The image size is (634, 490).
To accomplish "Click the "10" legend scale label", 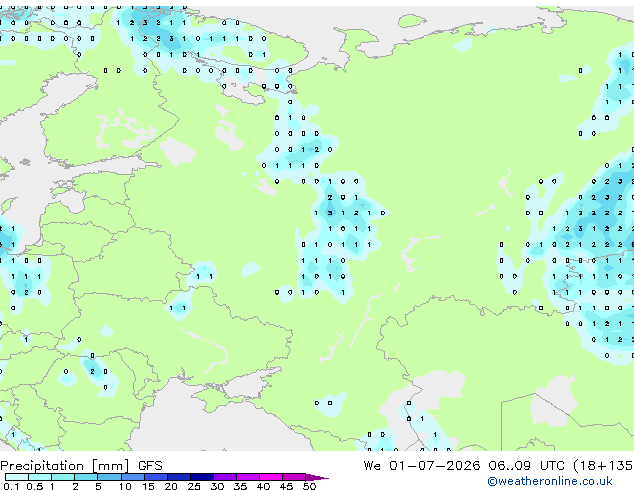I will pyautogui.click(x=125, y=486).
